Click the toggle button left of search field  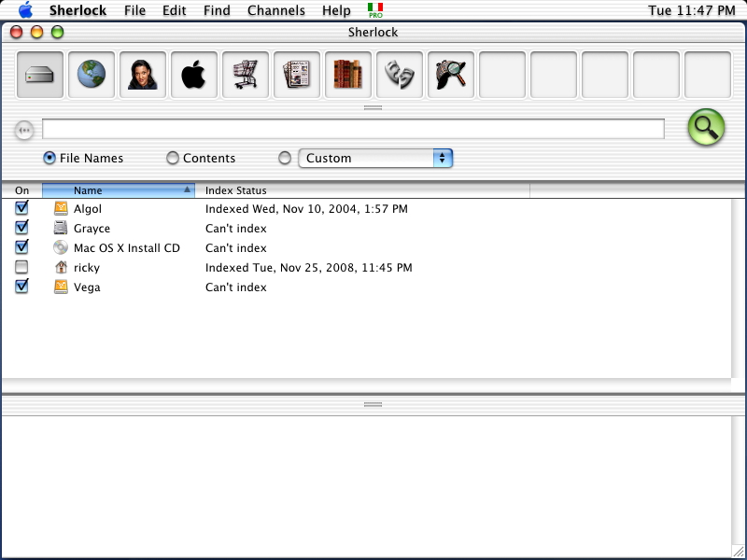click(24, 131)
